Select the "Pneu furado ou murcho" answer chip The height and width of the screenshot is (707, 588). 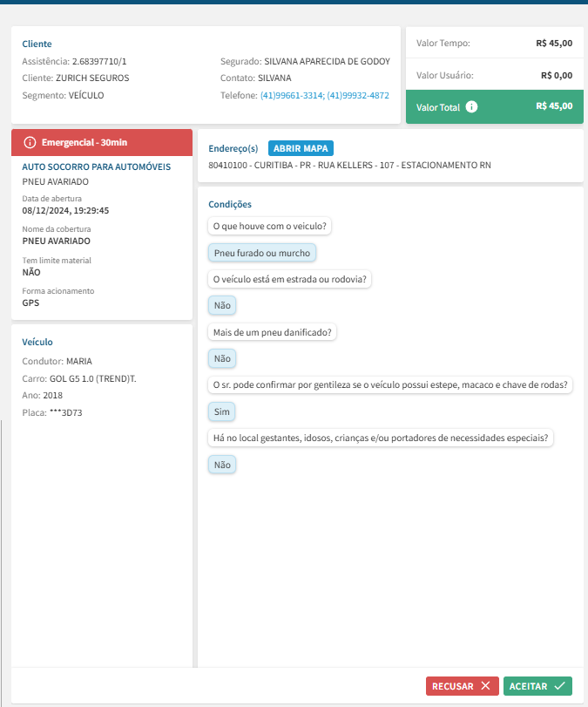[x=262, y=253]
